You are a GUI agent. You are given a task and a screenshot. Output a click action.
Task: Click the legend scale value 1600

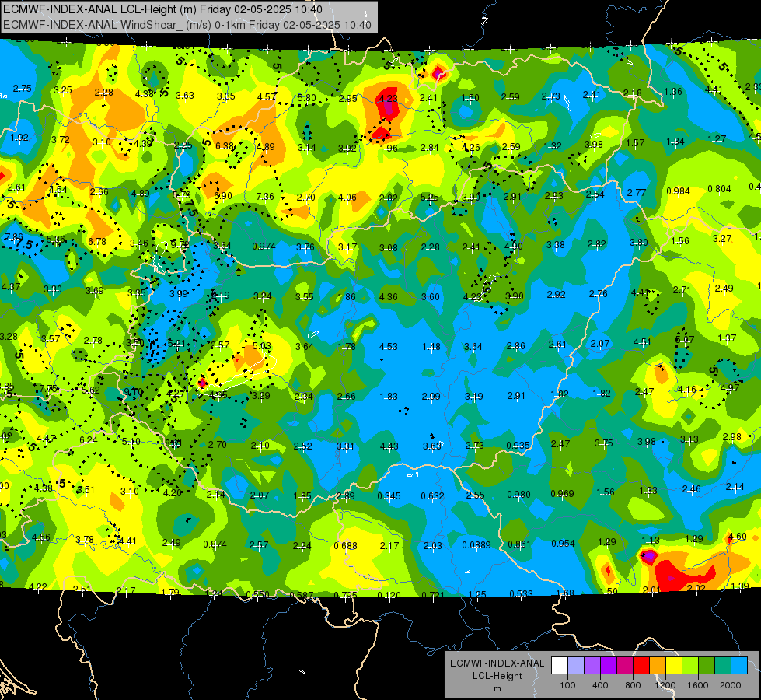click(698, 685)
